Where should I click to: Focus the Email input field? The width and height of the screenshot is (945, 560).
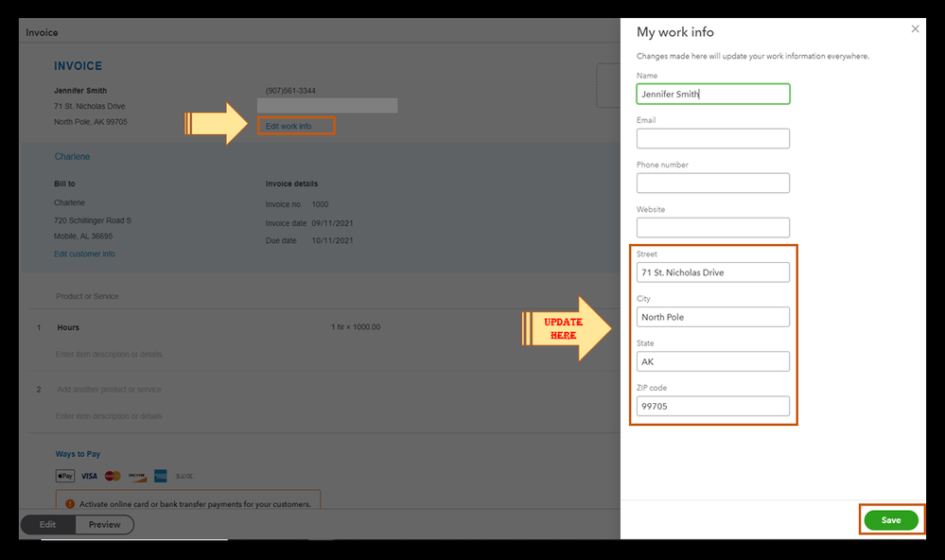[713, 139]
